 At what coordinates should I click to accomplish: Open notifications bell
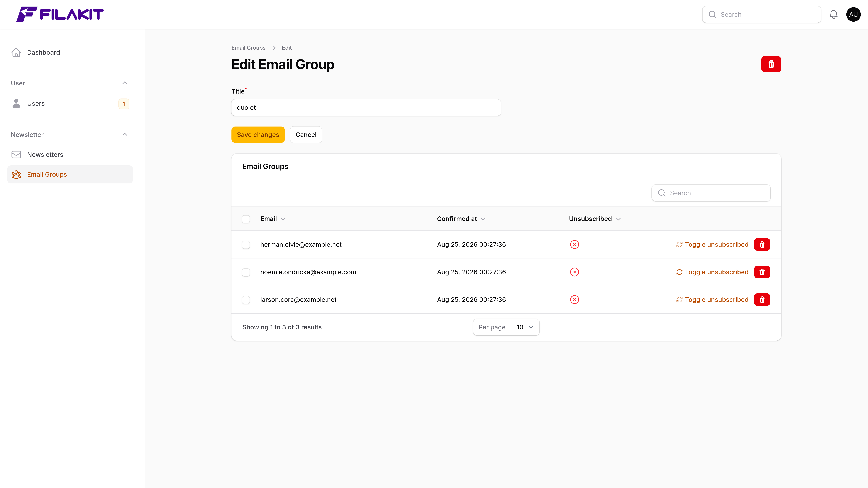[x=833, y=14]
